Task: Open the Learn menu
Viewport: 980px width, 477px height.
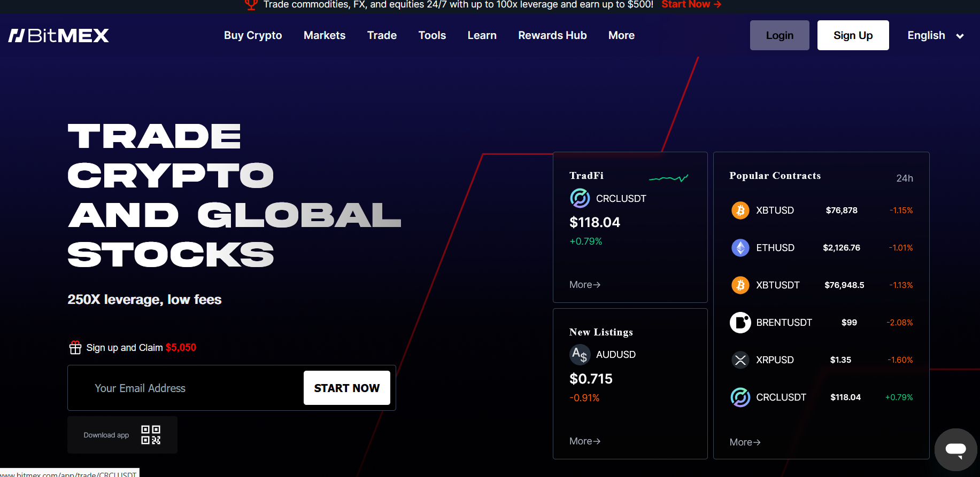Action: (x=482, y=35)
